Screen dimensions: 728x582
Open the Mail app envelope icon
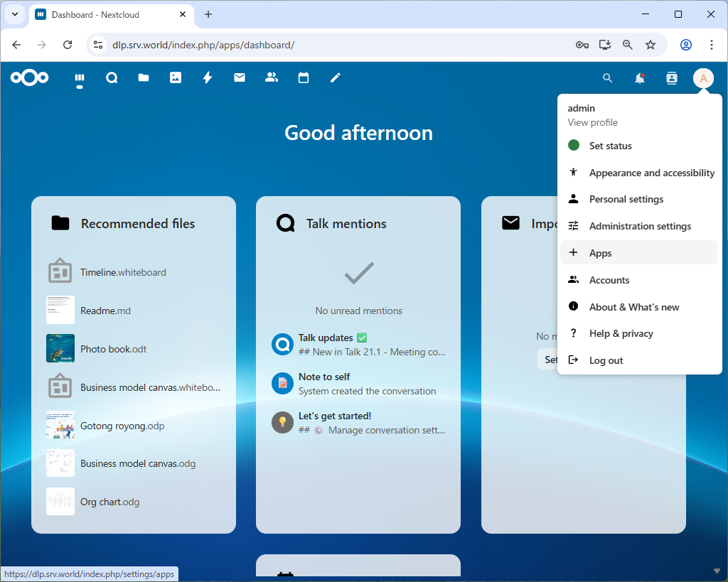click(240, 78)
